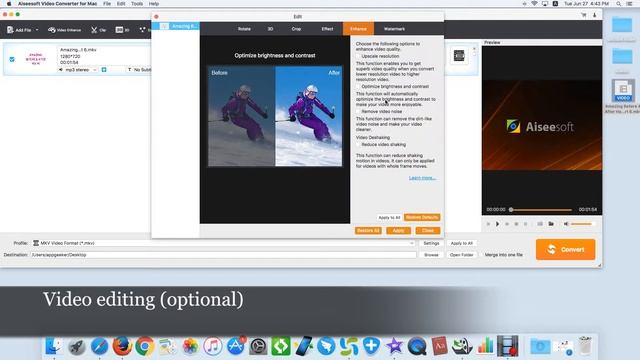Open the No Subtitle dropdown
This screenshot has width=640, height=360.
[x=139, y=70]
